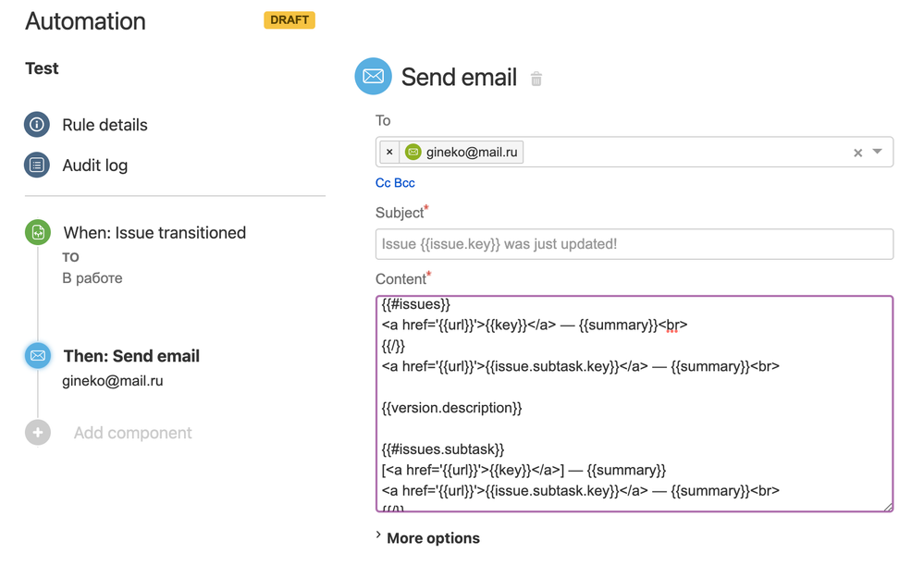924x565 pixels.
Task: Click the {{version.description}} line in Content
Action: click(451, 408)
